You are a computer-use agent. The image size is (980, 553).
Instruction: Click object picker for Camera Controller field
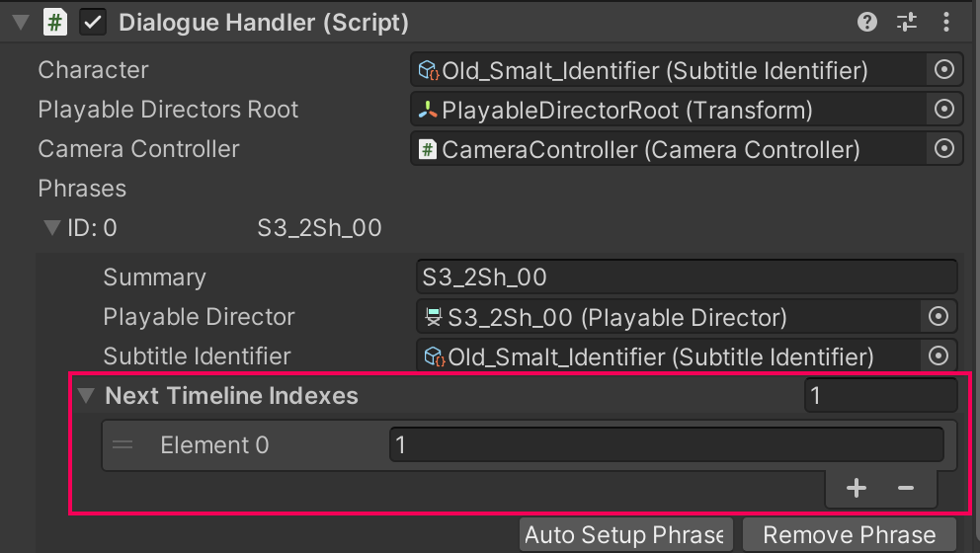pyautogui.click(x=943, y=149)
